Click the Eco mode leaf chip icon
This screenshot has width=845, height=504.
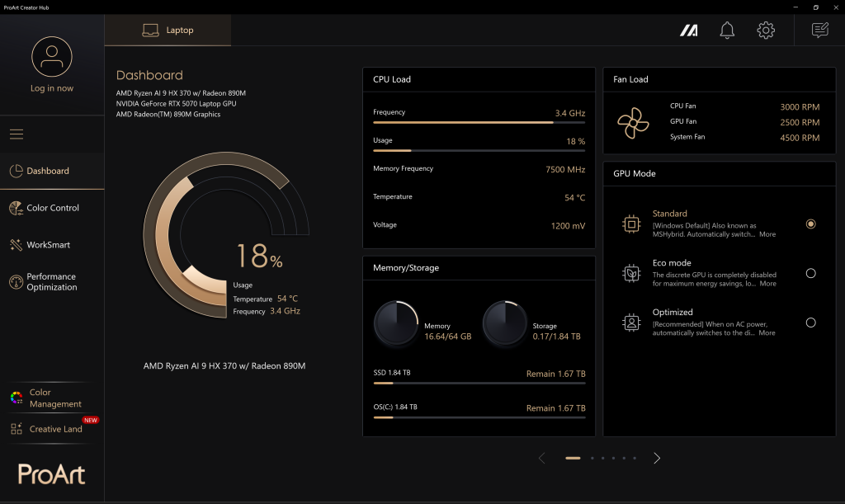pos(631,274)
